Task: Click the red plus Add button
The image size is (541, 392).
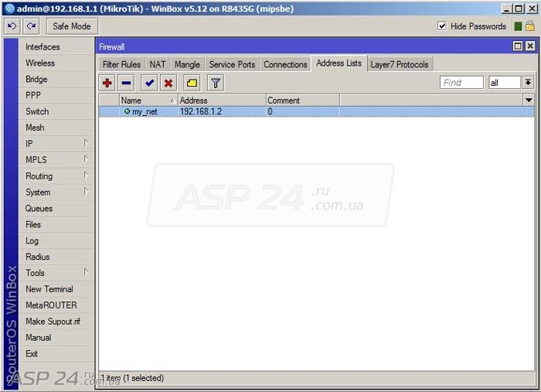Action: [x=107, y=83]
